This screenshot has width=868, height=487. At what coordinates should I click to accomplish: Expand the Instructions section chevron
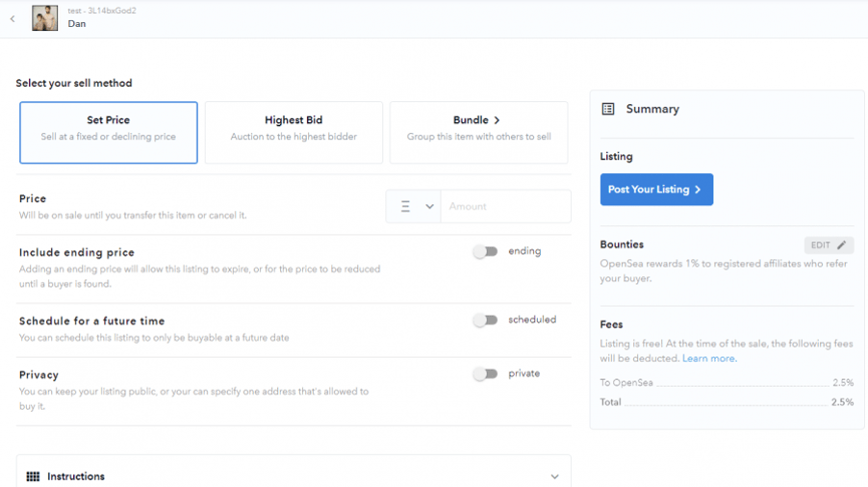[x=554, y=476]
